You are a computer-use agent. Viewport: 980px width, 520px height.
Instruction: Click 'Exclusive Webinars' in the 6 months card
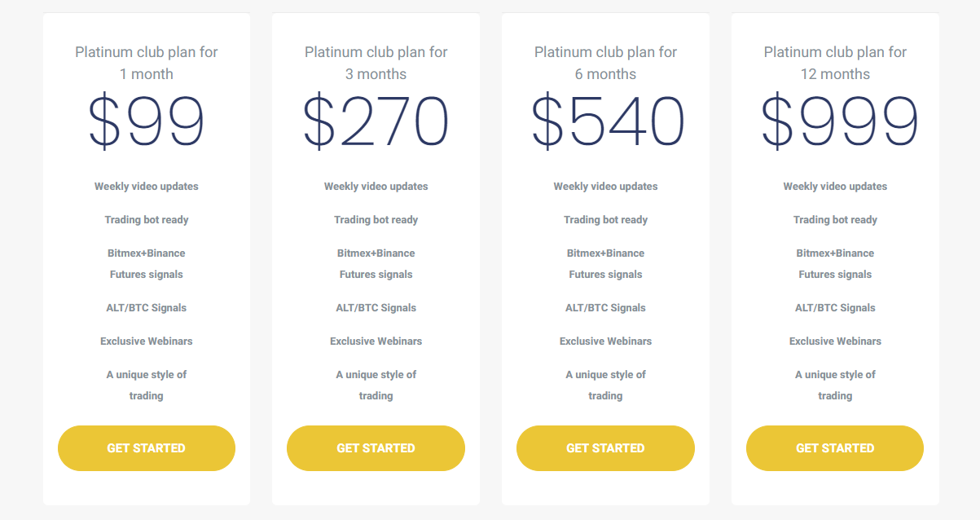[605, 342]
